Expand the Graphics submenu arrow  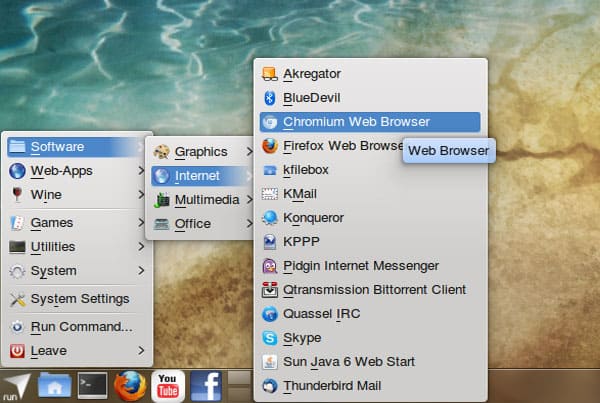[249, 152]
